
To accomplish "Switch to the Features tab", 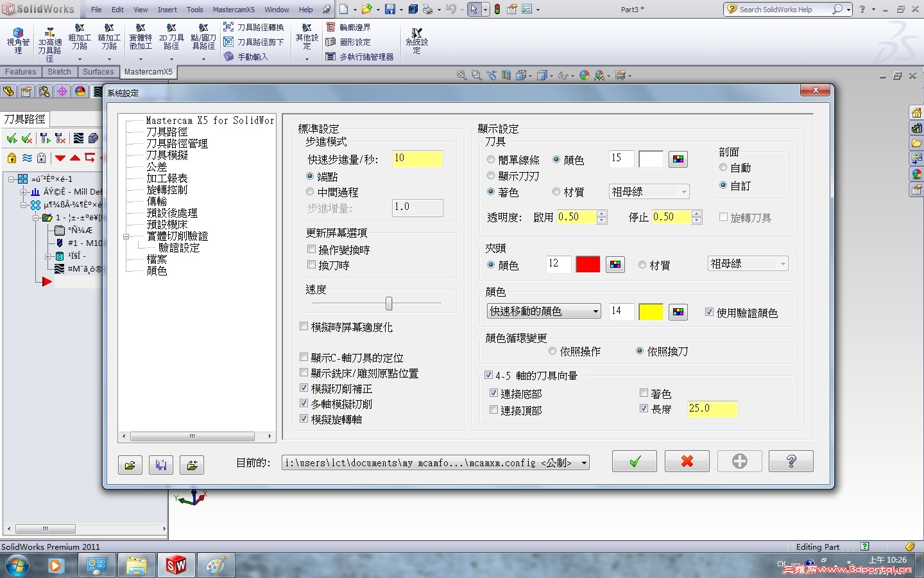I will [x=21, y=72].
